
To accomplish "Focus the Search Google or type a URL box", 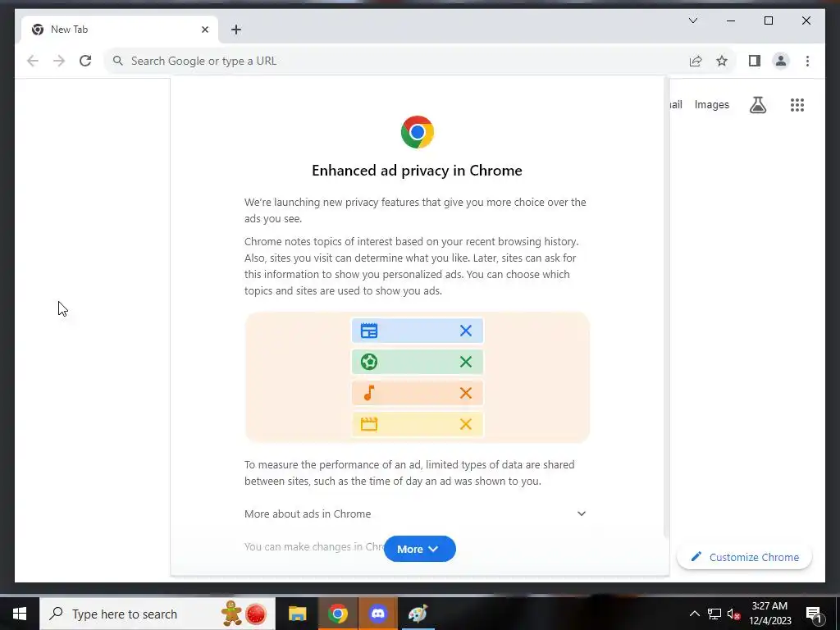I will coord(396,61).
